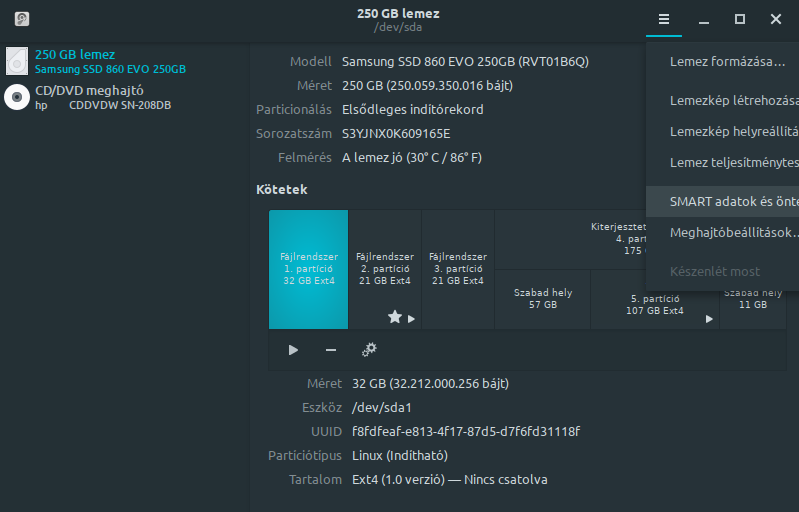Click the /dev/sda subtitle in title bar

[x=398, y=27]
